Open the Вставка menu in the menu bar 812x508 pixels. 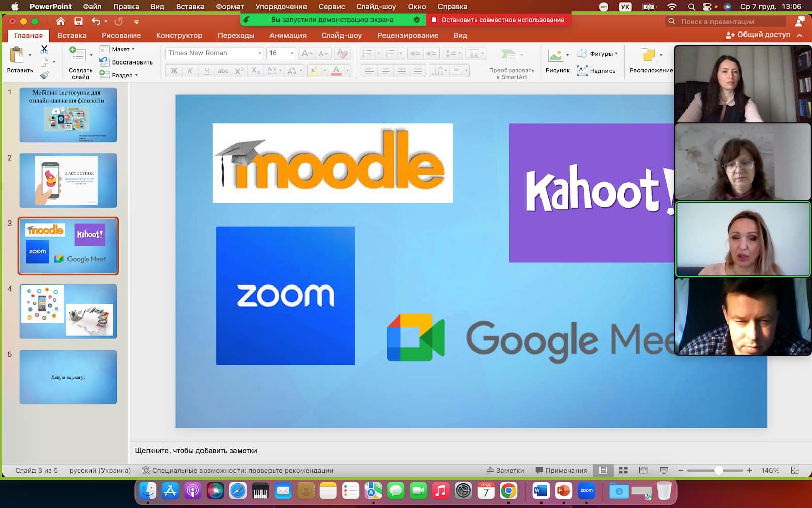190,7
